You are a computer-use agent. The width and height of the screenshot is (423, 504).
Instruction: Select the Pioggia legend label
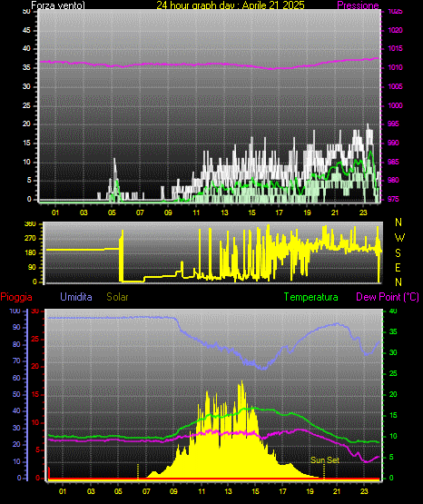coord(16,297)
